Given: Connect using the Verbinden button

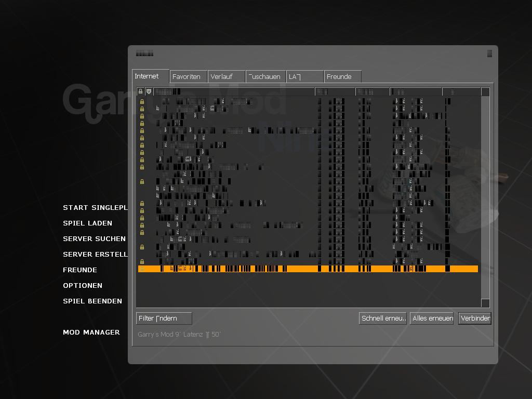Looking at the screenshot, I should point(475,318).
